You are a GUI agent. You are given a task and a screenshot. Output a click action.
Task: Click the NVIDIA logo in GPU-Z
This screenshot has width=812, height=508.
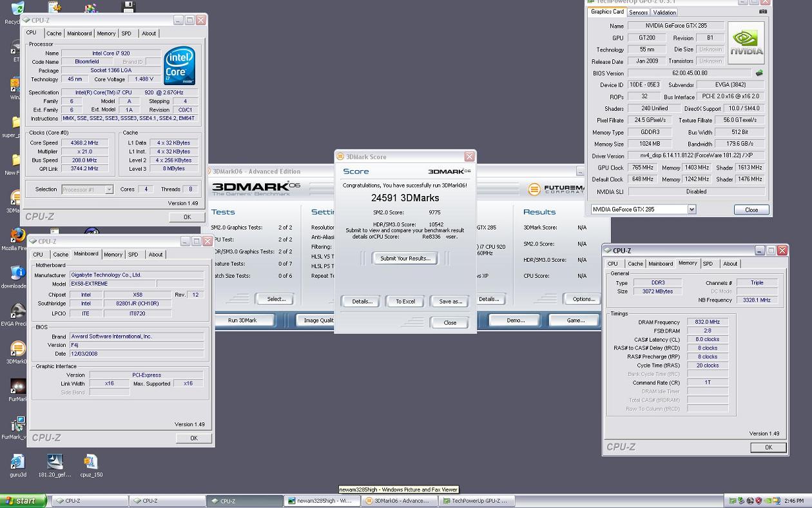746,43
